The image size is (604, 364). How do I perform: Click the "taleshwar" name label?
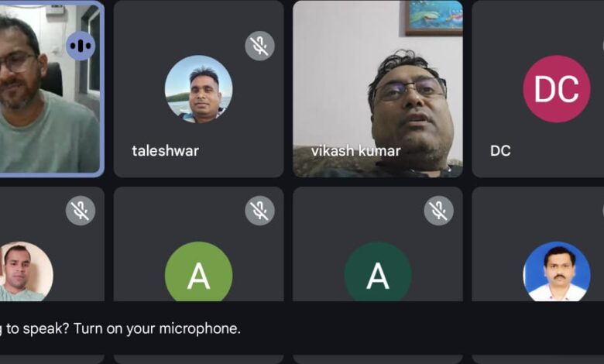click(165, 150)
